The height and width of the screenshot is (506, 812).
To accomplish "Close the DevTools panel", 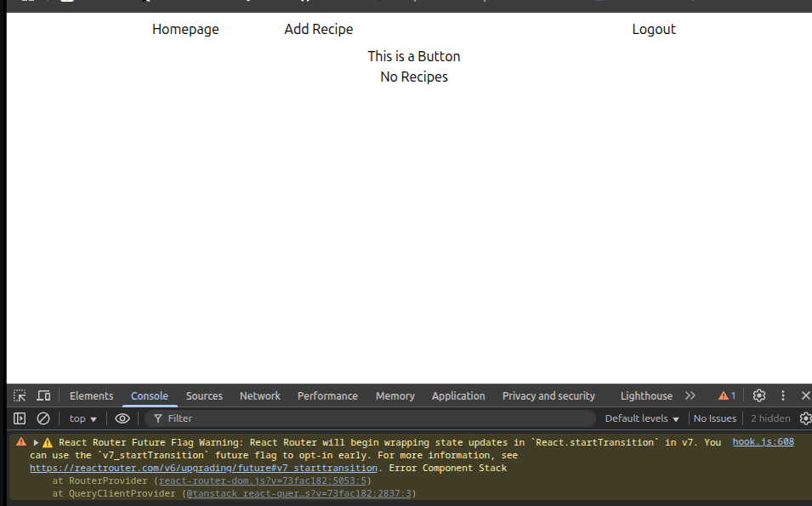I will click(x=806, y=395).
